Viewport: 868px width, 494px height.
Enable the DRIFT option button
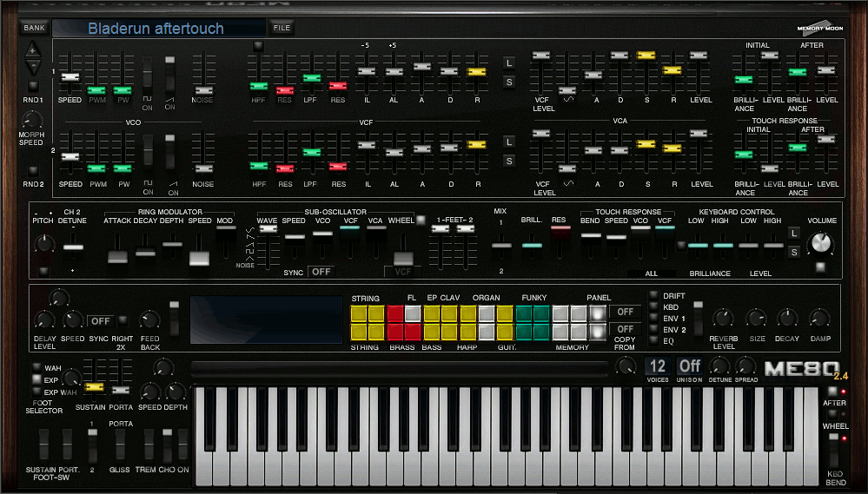tap(654, 296)
